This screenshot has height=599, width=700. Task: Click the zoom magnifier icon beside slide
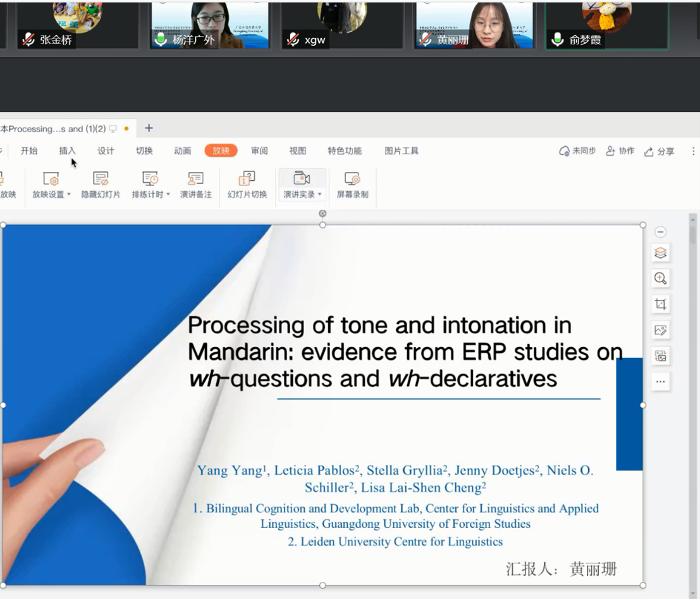click(x=660, y=278)
